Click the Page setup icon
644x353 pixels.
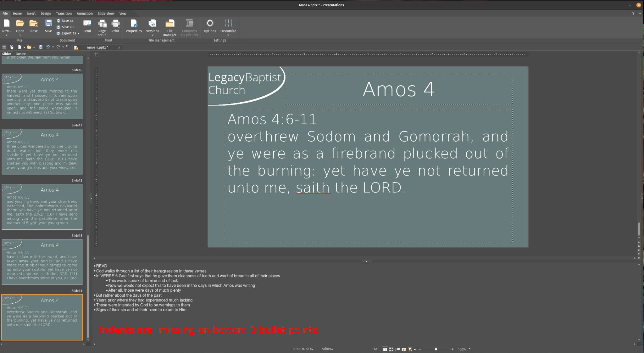click(x=102, y=27)
